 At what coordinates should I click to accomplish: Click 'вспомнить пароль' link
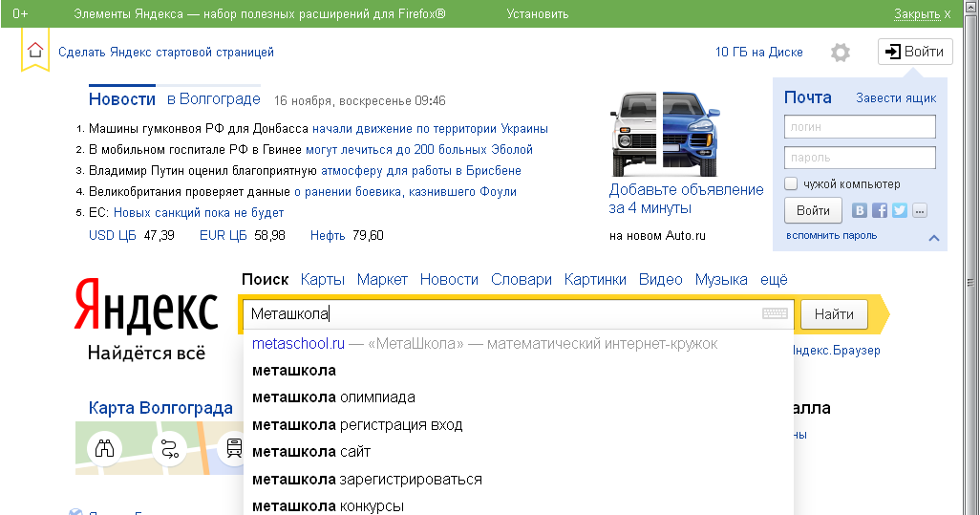coord(831,236)
